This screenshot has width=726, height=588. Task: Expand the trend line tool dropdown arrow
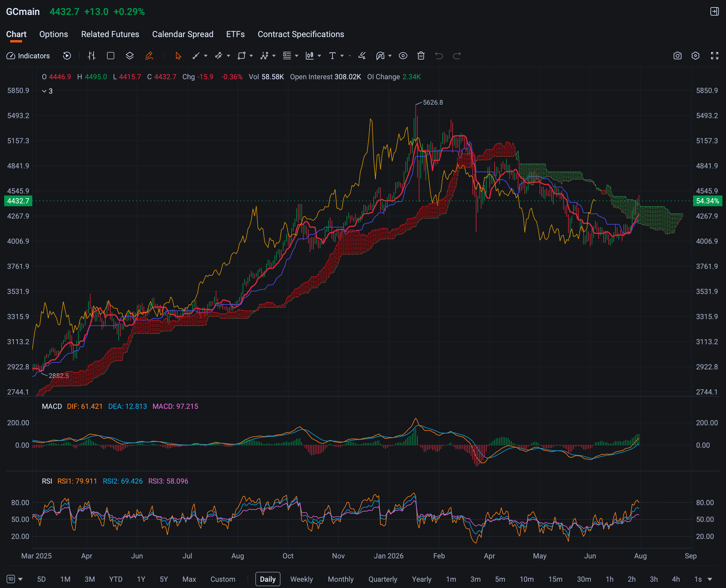pos(205,56)
